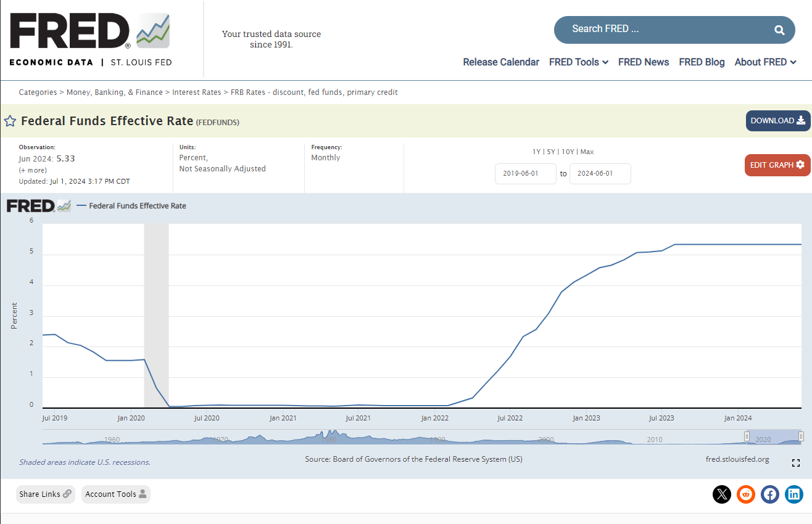Click the Federal Funds Effective Rate title
The image size is (812, 524).
(107, 121)
